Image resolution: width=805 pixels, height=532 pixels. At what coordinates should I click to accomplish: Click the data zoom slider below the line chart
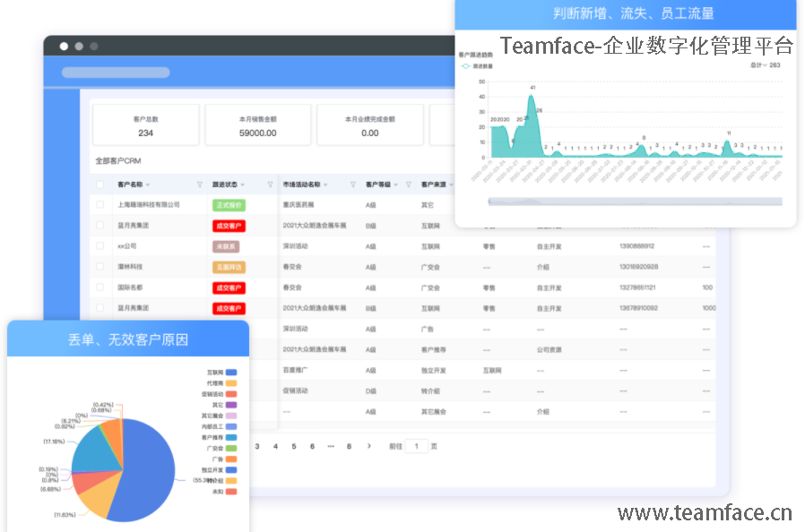click(635, 202)
